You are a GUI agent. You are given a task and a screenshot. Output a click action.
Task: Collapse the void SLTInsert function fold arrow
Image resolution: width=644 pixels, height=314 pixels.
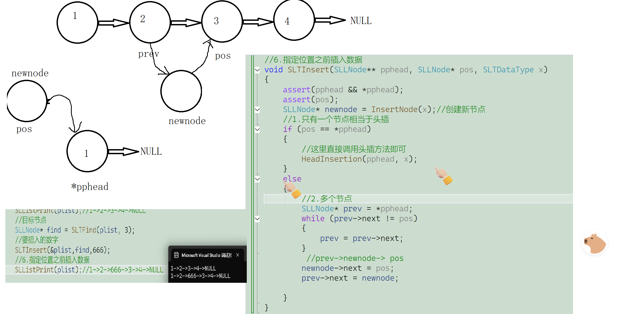coord(257,70)
